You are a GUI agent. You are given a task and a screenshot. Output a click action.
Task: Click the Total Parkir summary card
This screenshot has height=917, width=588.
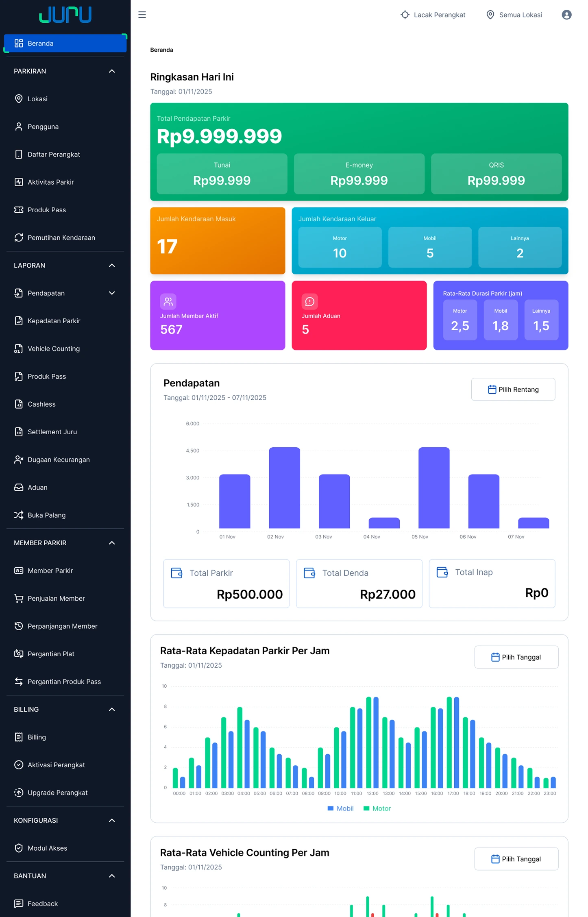[226, 584]
